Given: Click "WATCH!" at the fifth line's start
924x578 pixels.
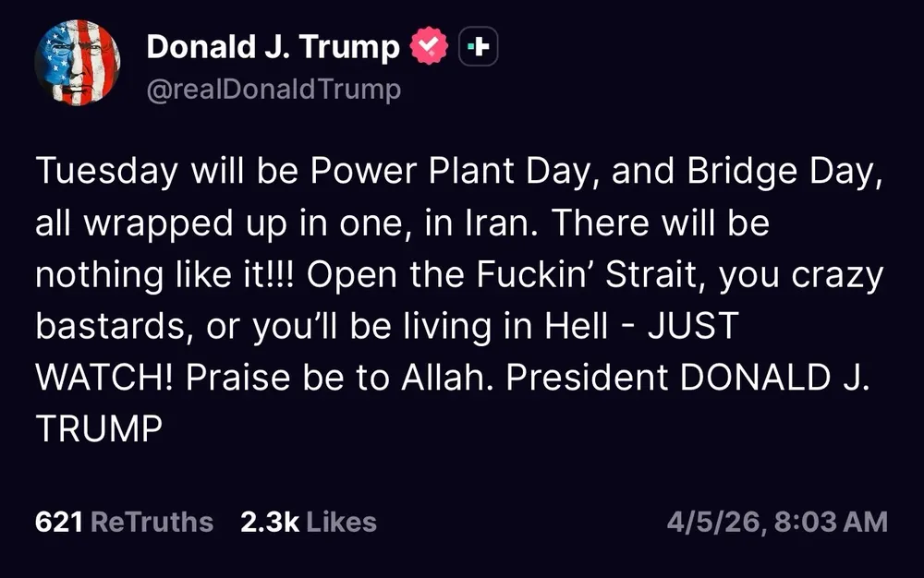Looking at the screenshot, I should [x=103, y=377].
